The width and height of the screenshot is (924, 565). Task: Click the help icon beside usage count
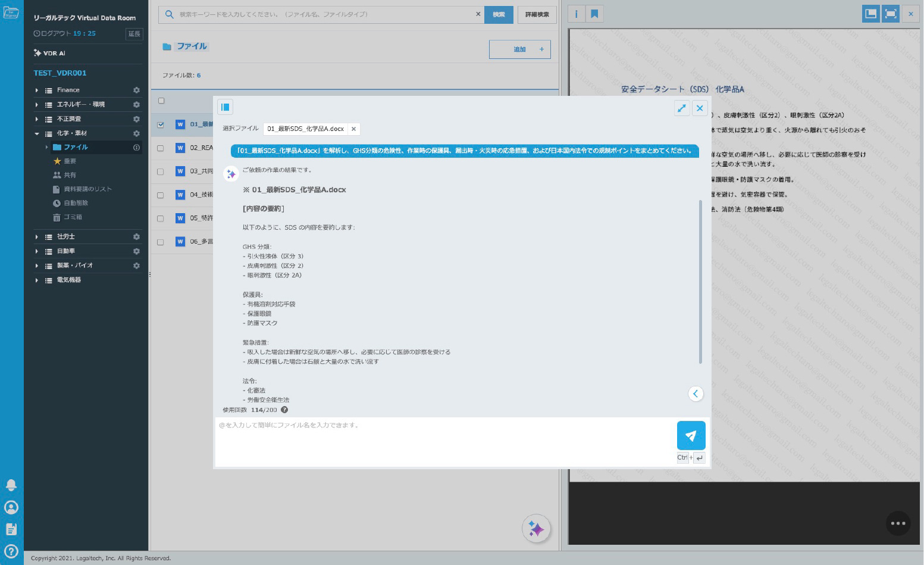pyautogui.click(x=284, y=410)
